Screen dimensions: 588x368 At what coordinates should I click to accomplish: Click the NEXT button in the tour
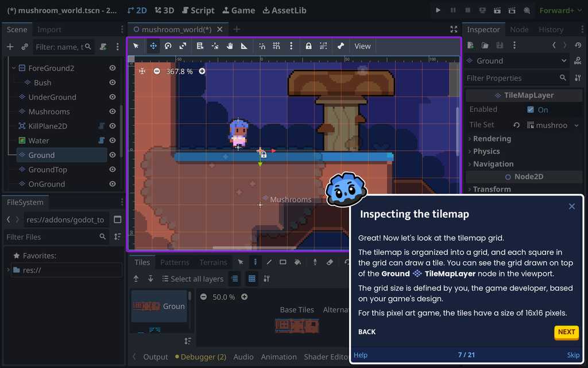pos(566,332)
